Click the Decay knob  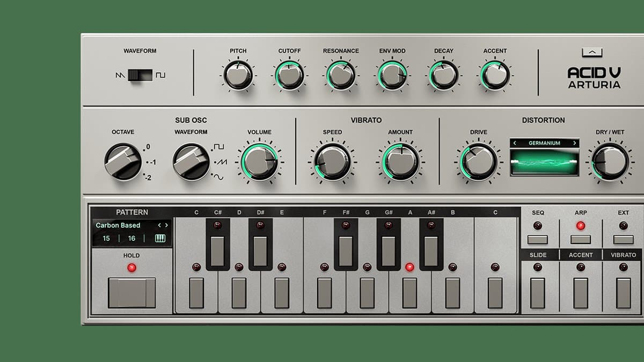tap(444, 76)
